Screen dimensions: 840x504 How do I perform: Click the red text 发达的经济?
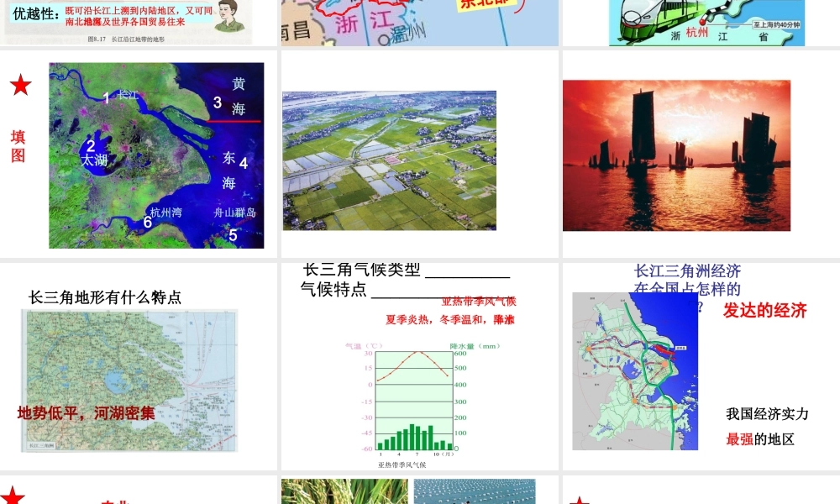765,311
